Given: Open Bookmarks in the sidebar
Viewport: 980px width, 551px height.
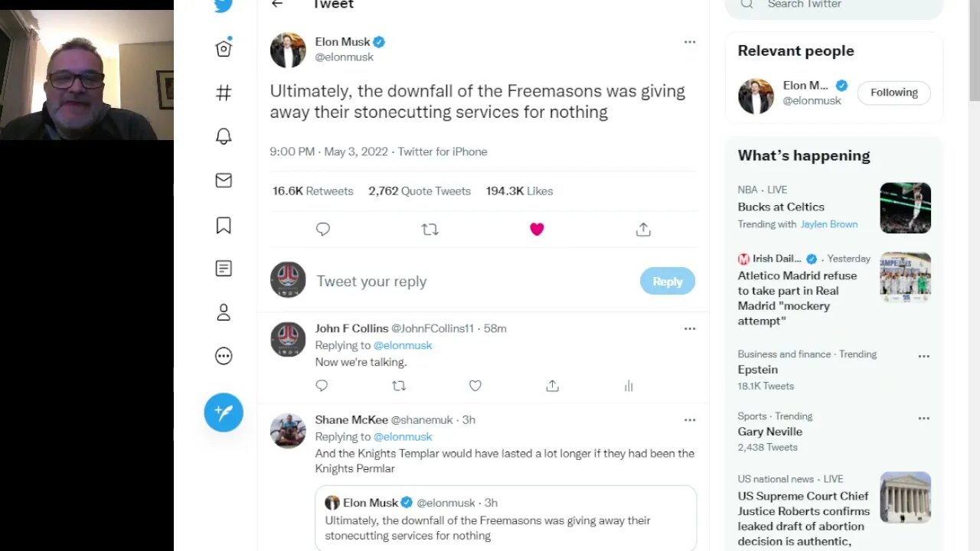Looking at the screenshot, I should 224,225.
